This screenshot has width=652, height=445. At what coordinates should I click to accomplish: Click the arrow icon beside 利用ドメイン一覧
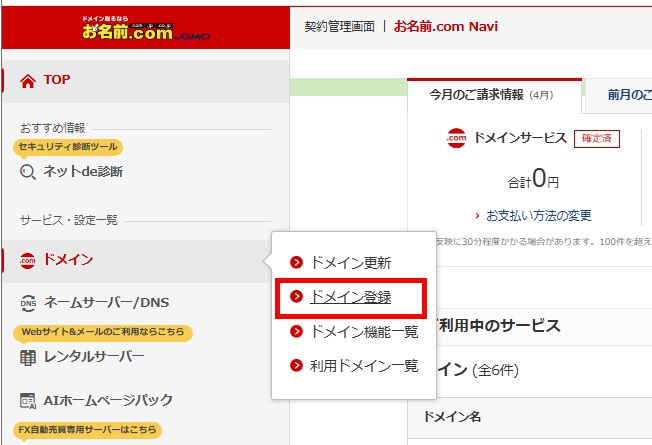296,366
